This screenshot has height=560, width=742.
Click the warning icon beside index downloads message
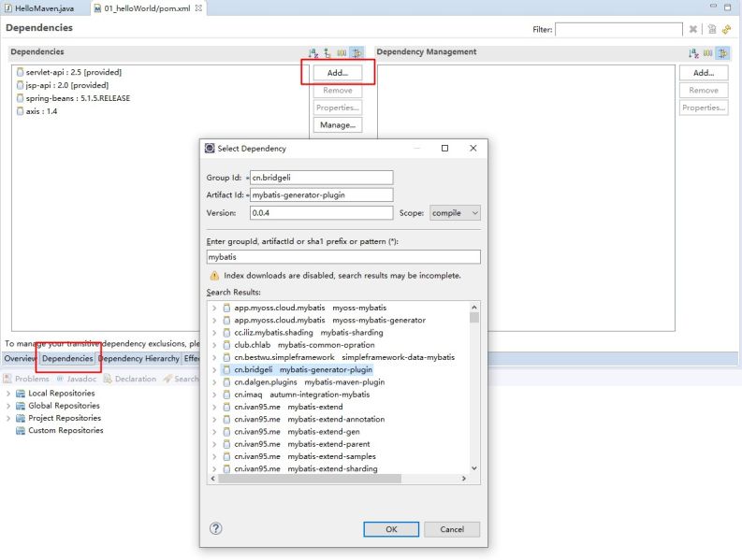click(x=214, y=276)
